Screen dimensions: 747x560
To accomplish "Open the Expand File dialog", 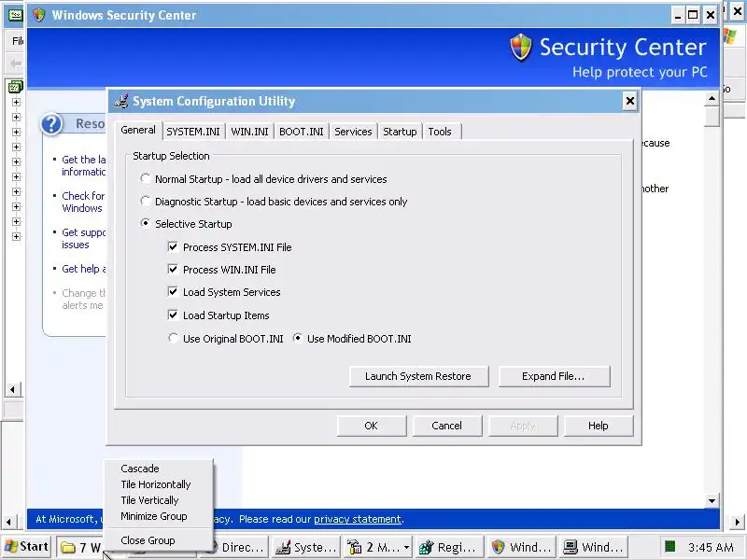I will pyautogui.click(x=554, y=376).
